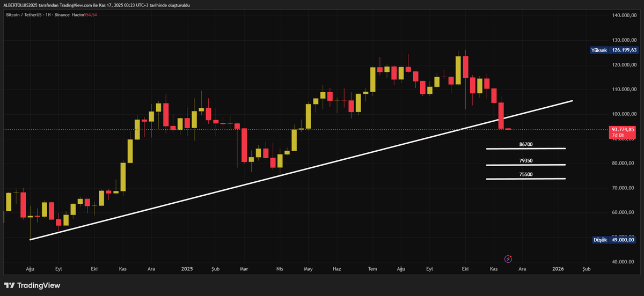644x296 pixels.
Task: Click the Nis month label on time axis
Action: click(279, 268)
